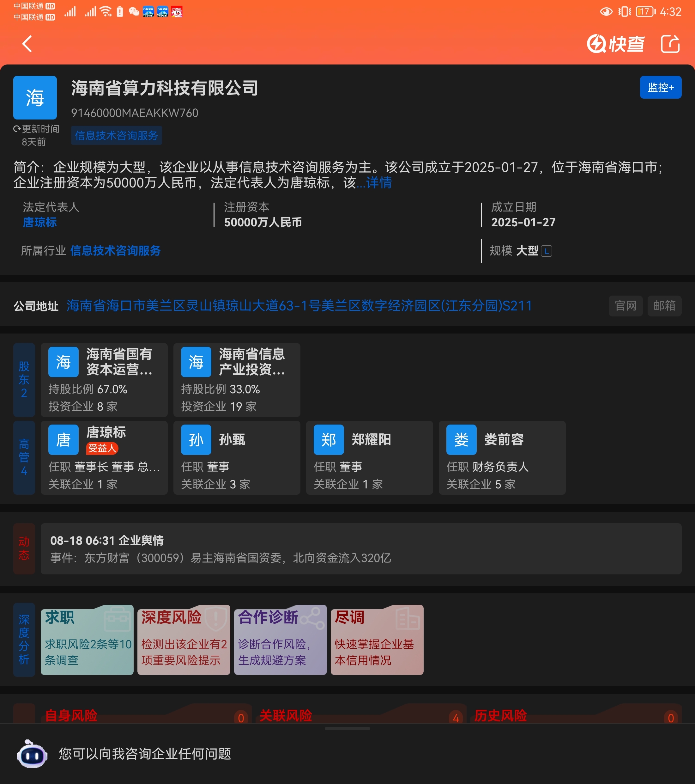
Task: Tap the eye comfort icon in status bar
Action: click(606, 11)
